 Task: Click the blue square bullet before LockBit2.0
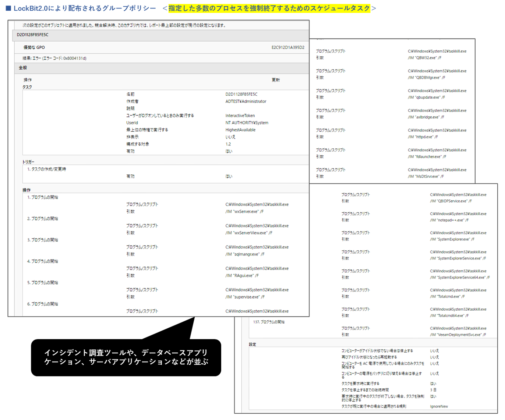(8, 8)
